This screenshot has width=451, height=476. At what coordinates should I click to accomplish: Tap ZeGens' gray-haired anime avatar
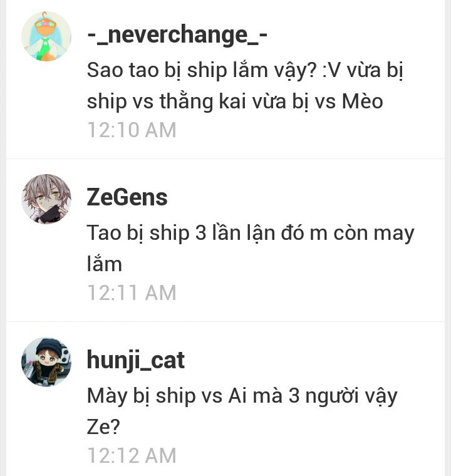pyautogui.click(x=46, y=199)
